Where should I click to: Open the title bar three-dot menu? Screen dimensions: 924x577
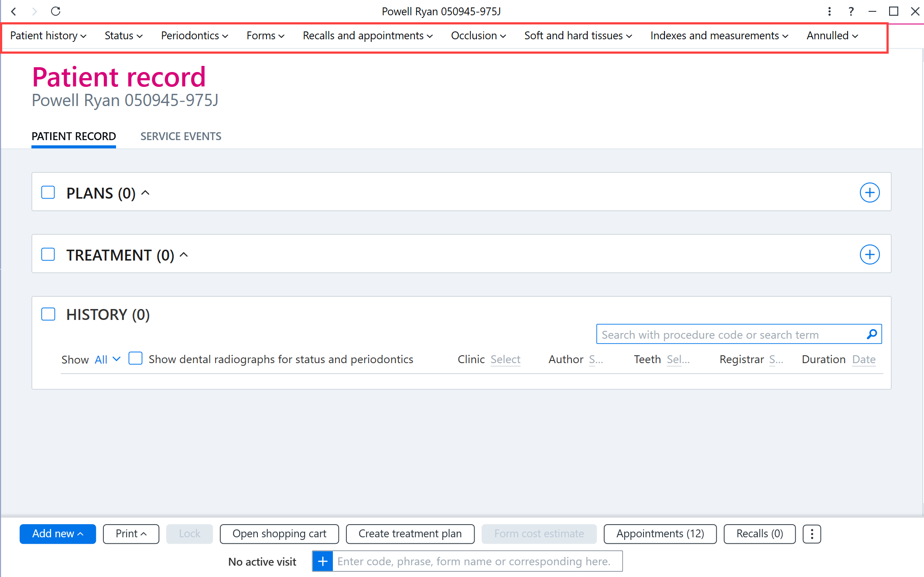click(830, 11)
